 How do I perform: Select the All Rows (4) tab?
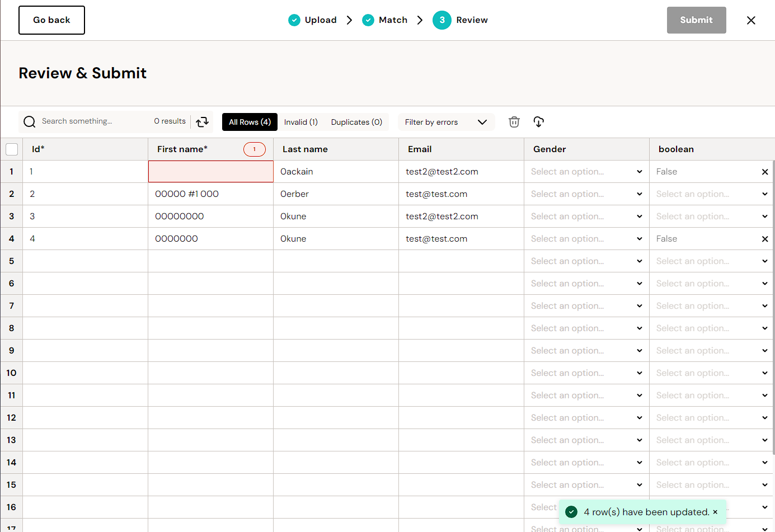[x=250, y=122]
